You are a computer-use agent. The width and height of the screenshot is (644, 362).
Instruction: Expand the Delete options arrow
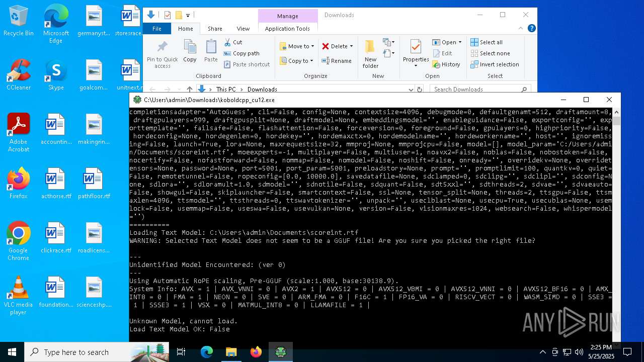click(351, 46)
